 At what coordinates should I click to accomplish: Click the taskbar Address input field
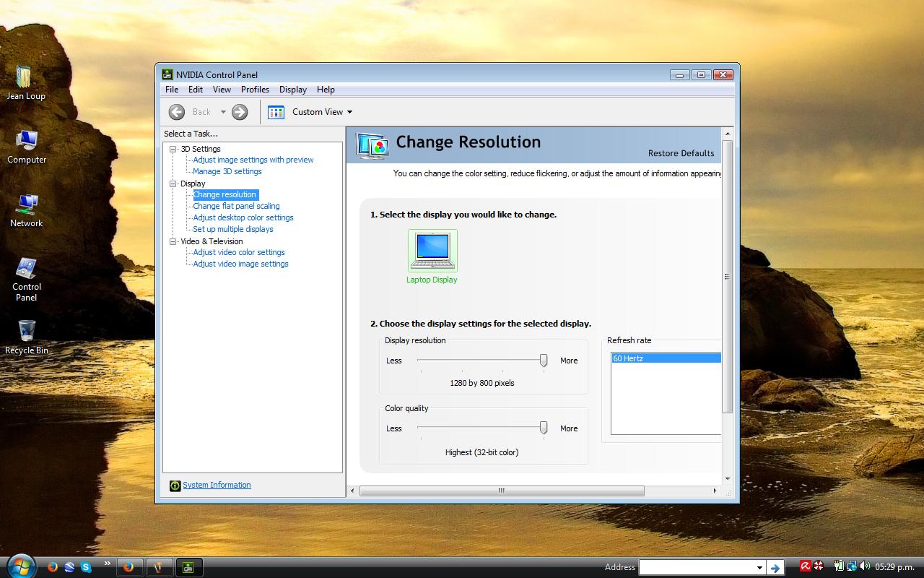tap(697, 567)
